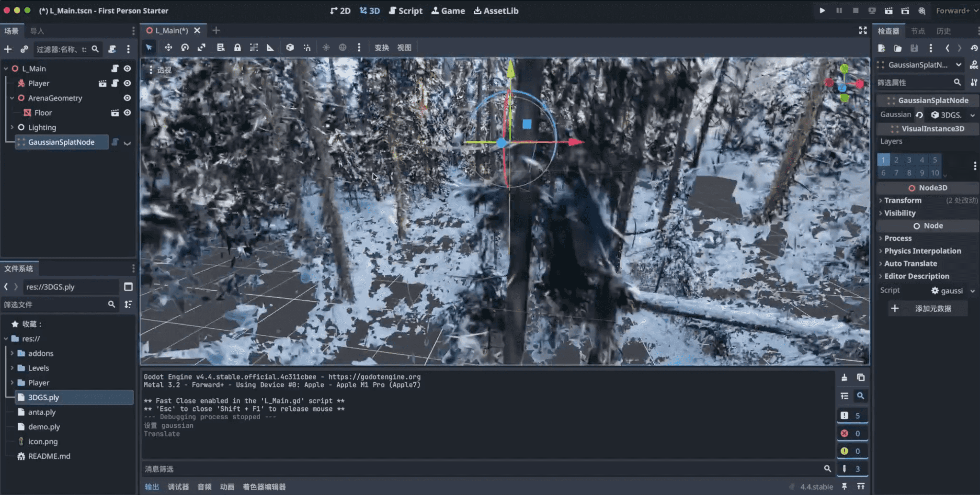Select the Move mode tool in viewport toolbar
980x495 pixels.
click(168, 48)
